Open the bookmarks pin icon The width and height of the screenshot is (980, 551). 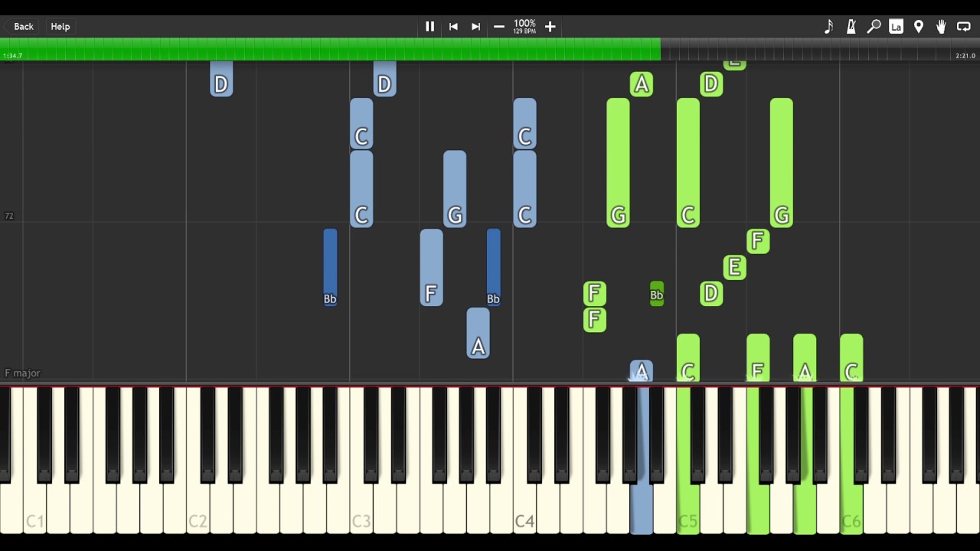(919, 27)
